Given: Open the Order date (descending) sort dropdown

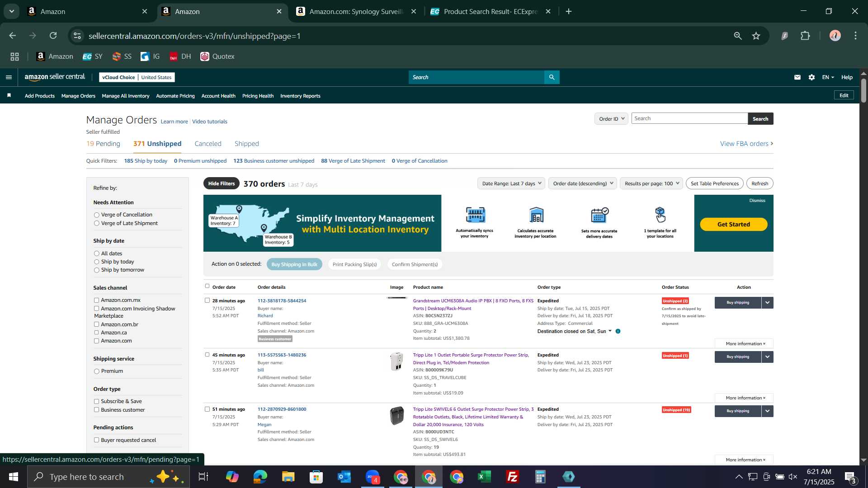Looking at the screenshot, I should 583,183.
